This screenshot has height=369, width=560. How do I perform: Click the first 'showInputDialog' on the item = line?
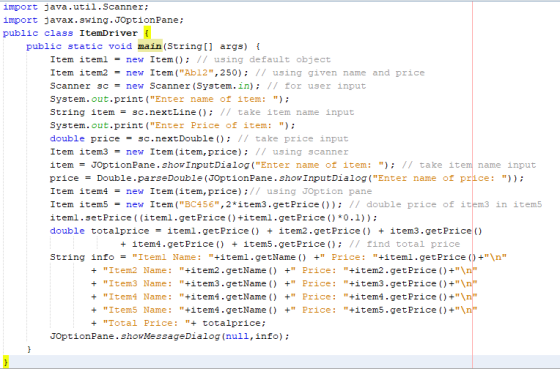(x=205, y=165)
